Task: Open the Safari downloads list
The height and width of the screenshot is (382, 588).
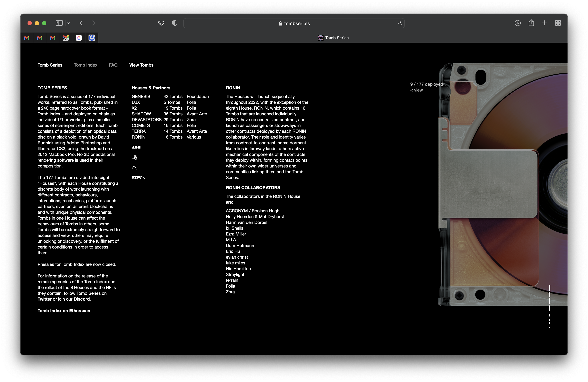Action: 518,23
